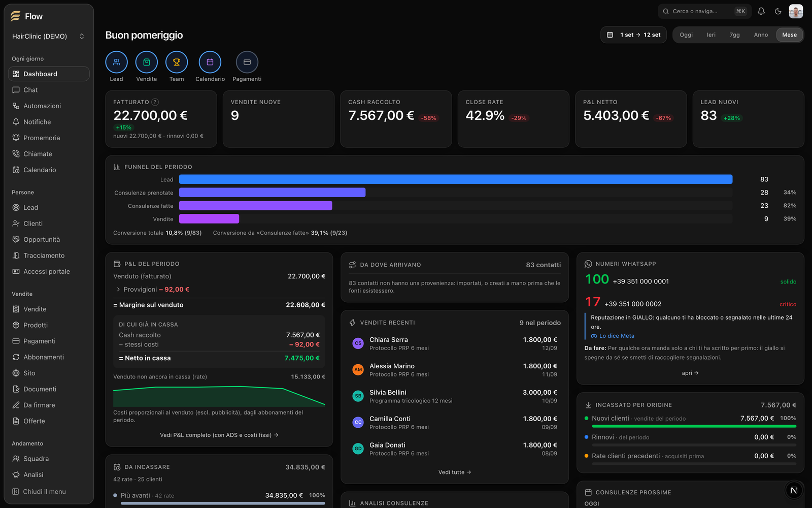812x508 pixels.
Task: Click the CASH RACCOLTO 7.567,00 € value
Action: click(x=381, y=116)
